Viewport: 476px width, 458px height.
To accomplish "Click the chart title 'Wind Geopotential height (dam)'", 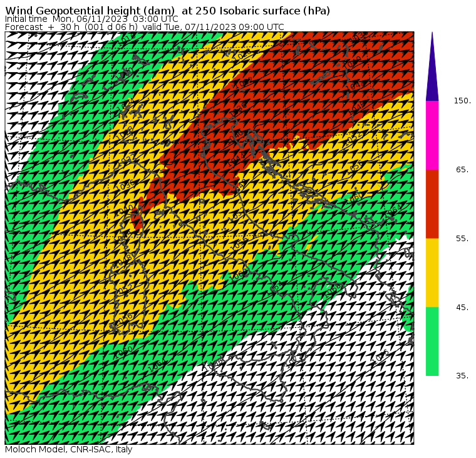I will coord(90,11).
